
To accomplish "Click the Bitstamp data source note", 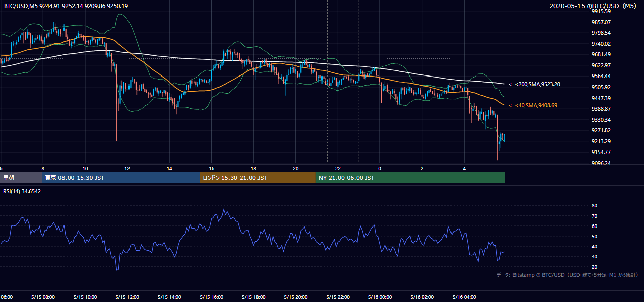I will 567,275.
